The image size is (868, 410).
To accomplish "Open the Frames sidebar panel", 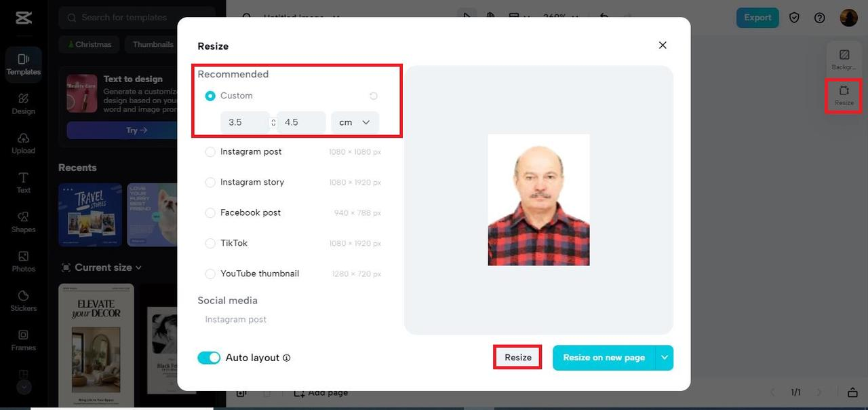I will tap(24, 340).
